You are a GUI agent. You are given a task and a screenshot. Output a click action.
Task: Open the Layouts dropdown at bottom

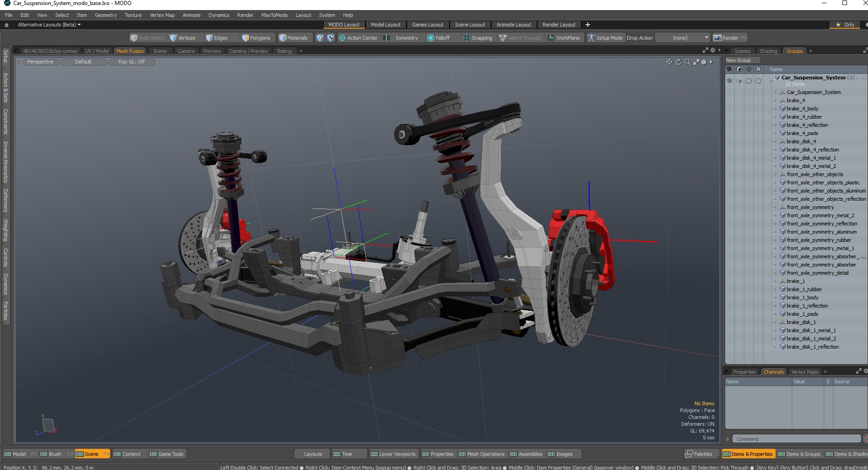click(x=313, y=454)
